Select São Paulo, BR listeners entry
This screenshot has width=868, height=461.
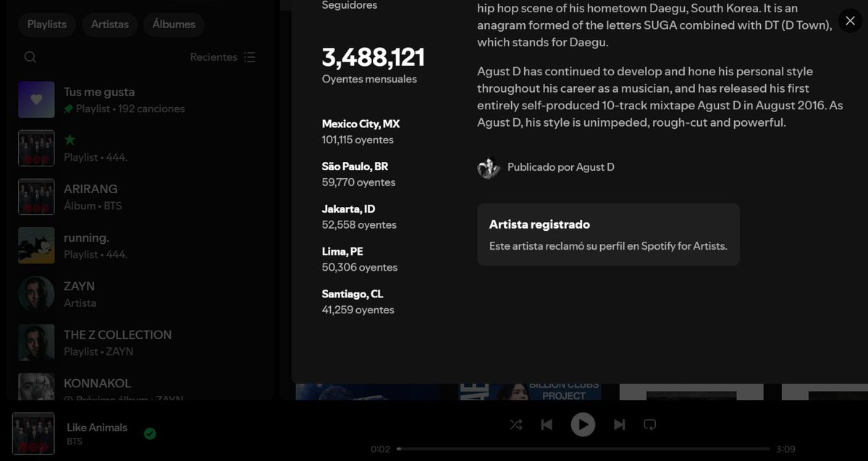coord(359,174)
